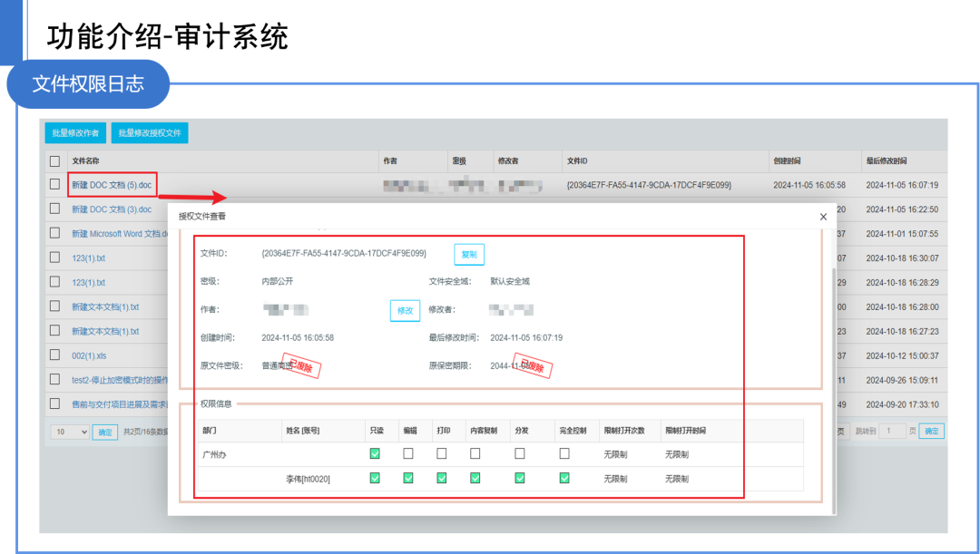Click the 授权文件查看 dialog title
Viewport: 980px width, 554px height.
coord(201,216)
